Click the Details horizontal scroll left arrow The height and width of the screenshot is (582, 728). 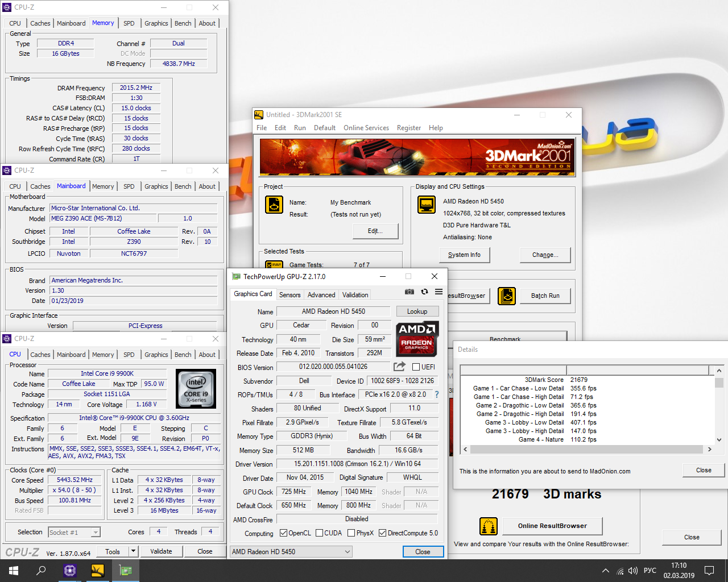(466, 449)
